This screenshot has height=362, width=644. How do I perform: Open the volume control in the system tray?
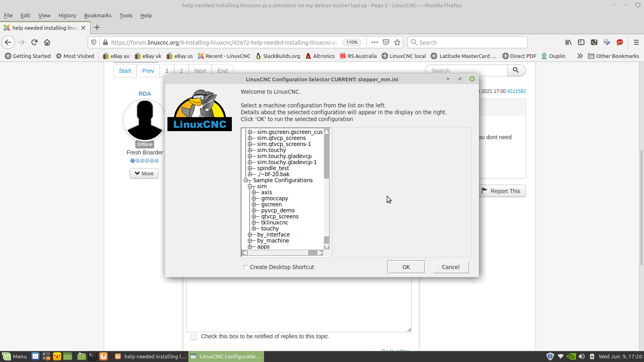coord(582,356)
